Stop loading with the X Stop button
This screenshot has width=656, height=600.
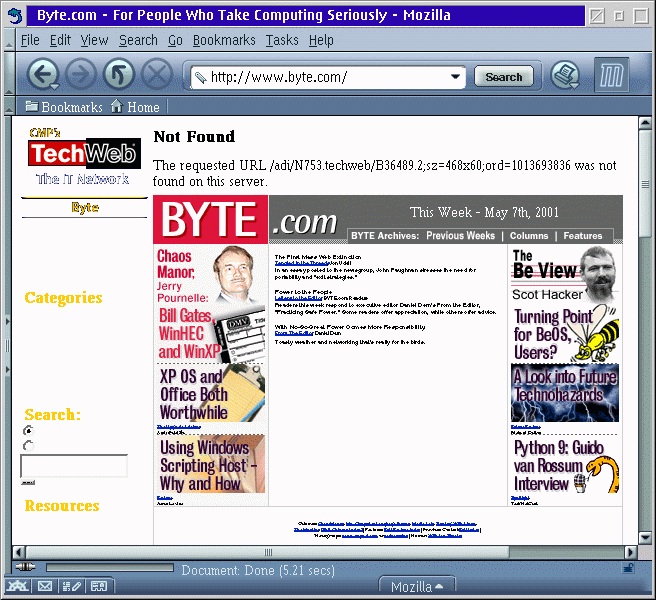157,74
